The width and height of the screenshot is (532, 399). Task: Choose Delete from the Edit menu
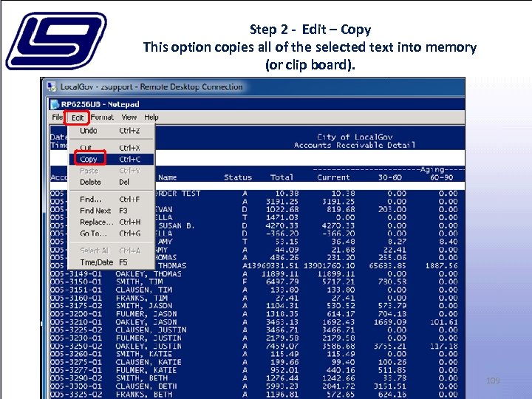[x=111, y=183]
